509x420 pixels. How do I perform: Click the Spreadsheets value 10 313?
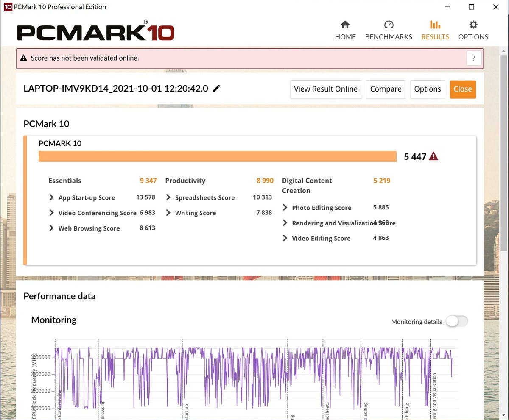tap(263, 197)
